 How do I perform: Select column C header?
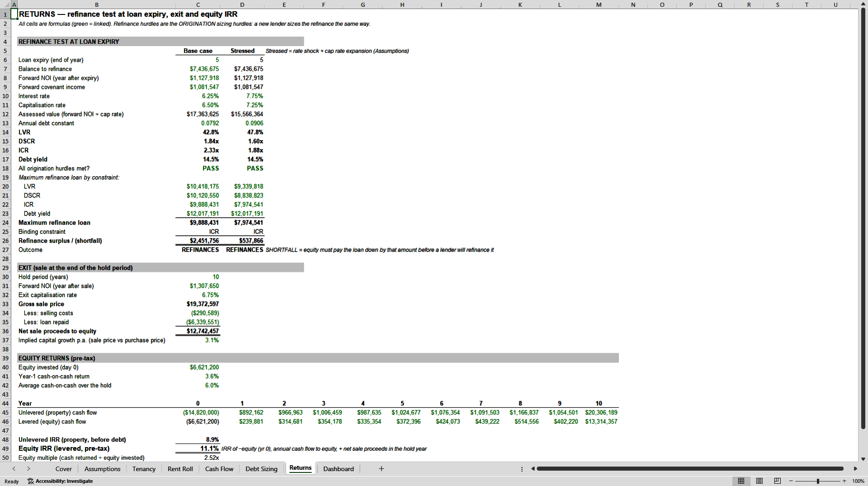click(198, 5)
